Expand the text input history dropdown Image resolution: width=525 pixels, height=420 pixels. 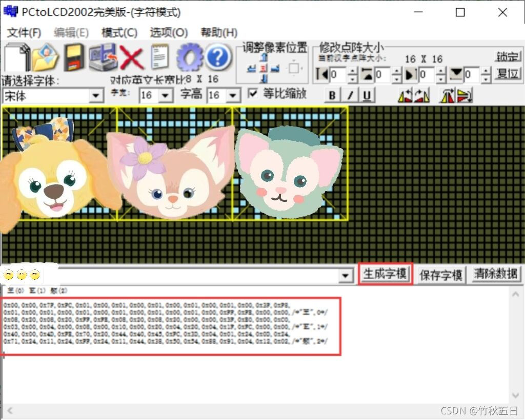(x=345, y=276)
